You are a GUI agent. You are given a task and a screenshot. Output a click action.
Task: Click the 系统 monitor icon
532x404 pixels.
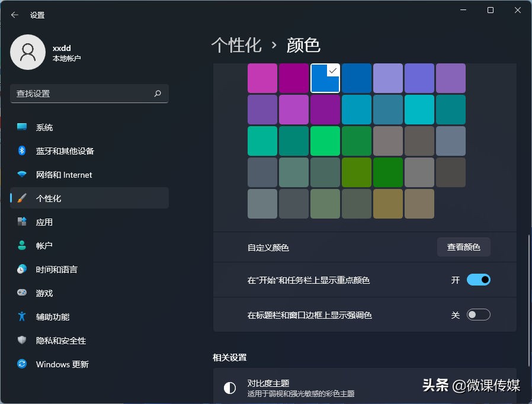tap(22, 127)
